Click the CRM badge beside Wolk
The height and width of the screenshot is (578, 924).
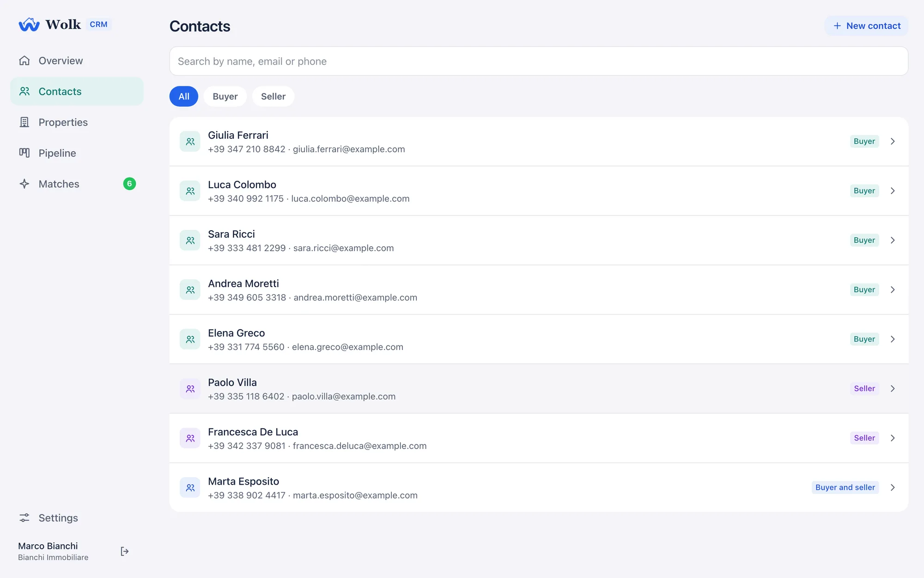[x=98, y=25]
